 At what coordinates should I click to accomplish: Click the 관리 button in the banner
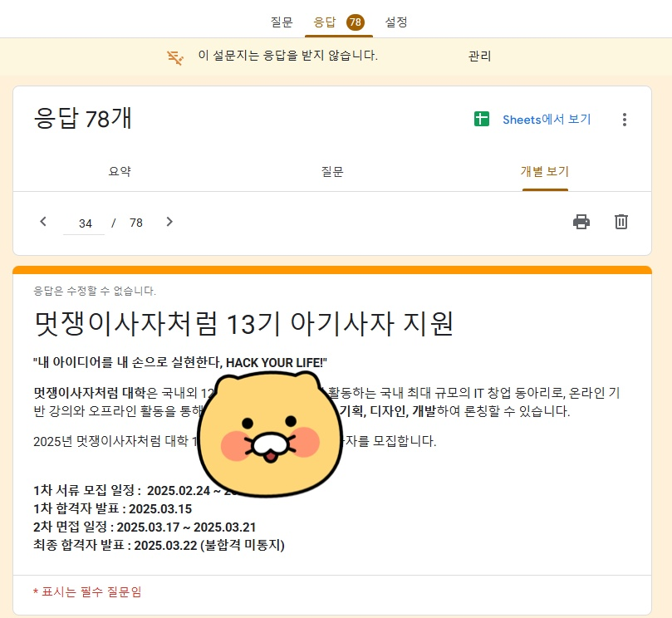pyautogui.click(x=479, y=56)
